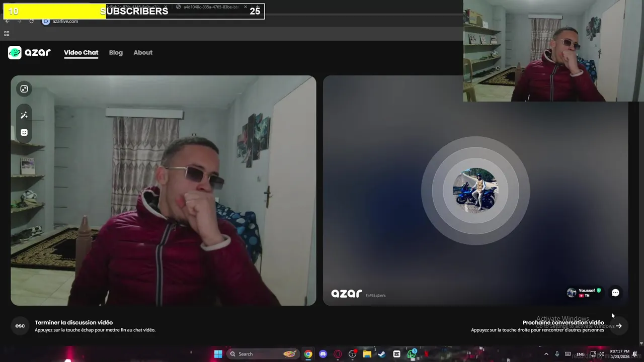Viewport: 644px width, 362px height.
Task: Close the a4d1040c browser tab
Action: 246,7
